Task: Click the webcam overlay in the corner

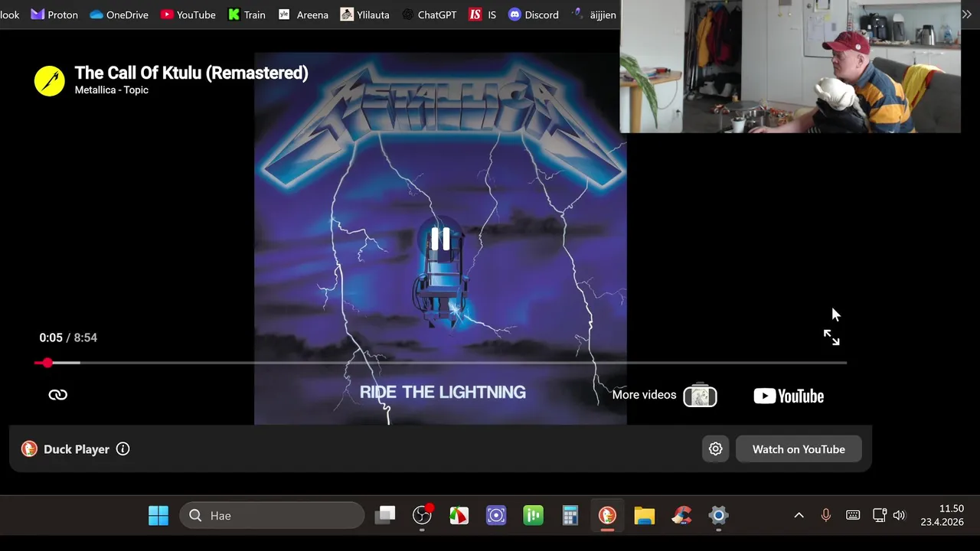Action: tap(790, 67)
